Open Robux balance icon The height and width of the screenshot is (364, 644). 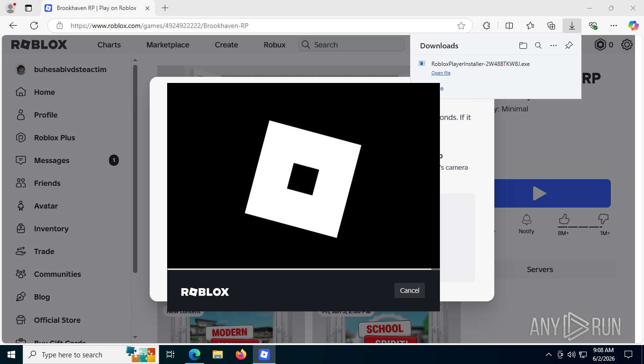coord(600,45)
